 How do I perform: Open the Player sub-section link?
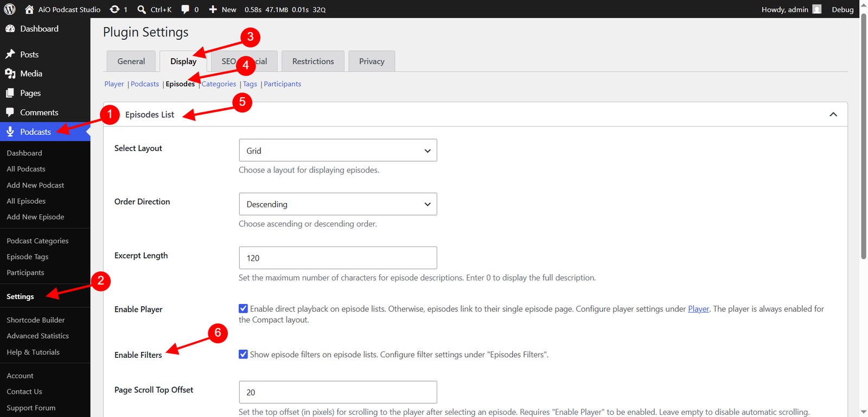[114, 84]
